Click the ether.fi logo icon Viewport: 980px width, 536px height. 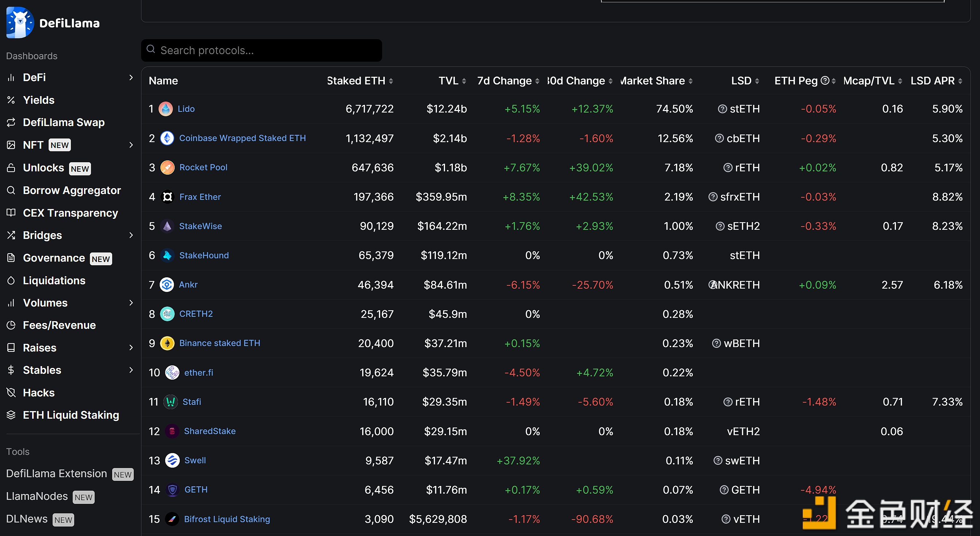click(x=172, y=373)
